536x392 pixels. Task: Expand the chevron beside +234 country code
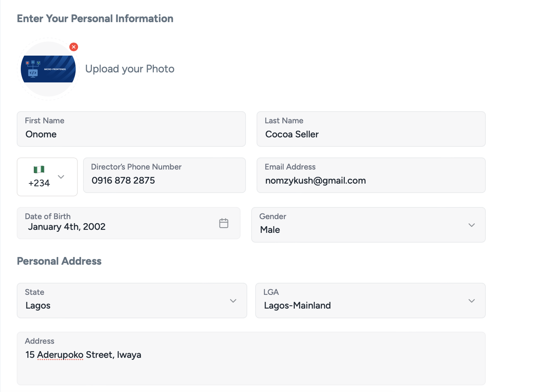[61, 177]
